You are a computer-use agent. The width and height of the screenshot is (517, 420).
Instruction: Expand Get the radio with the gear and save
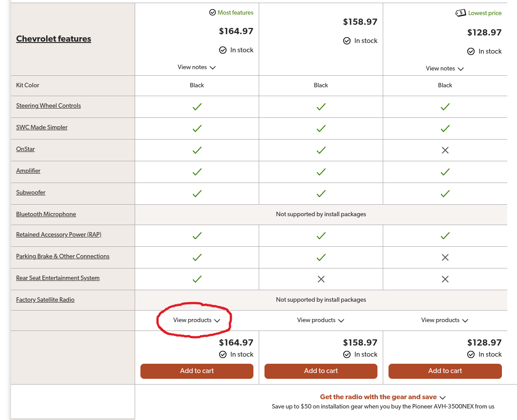click(x=383, y=397)
